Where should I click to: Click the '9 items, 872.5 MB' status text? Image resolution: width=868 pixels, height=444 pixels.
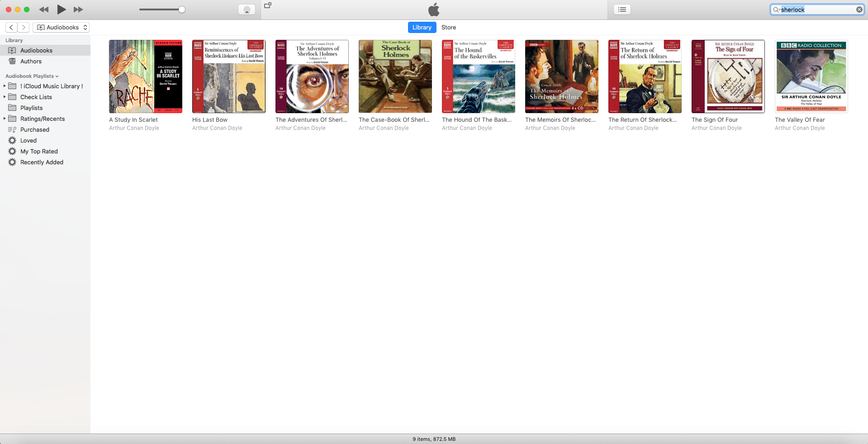click(434, 439)
